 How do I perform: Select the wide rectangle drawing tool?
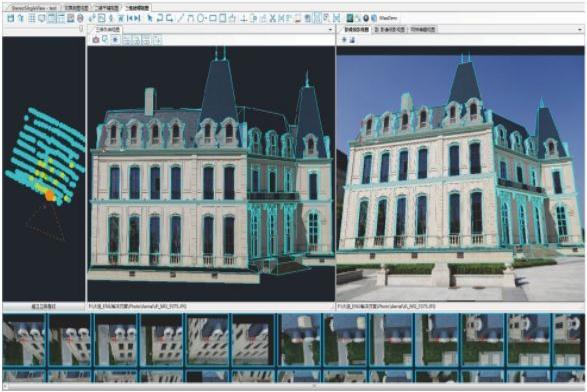tap(213, 18)
